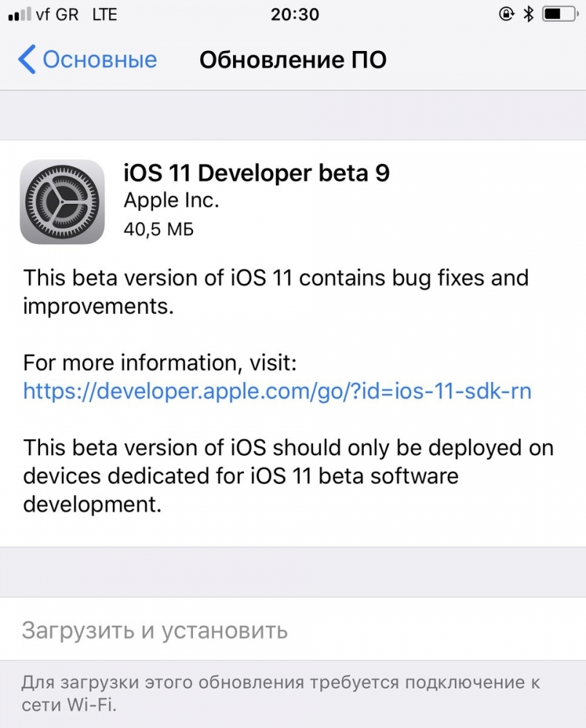Tap the beta deployment warning paragraph
The image size is (586, 728).
coord(288,476)
